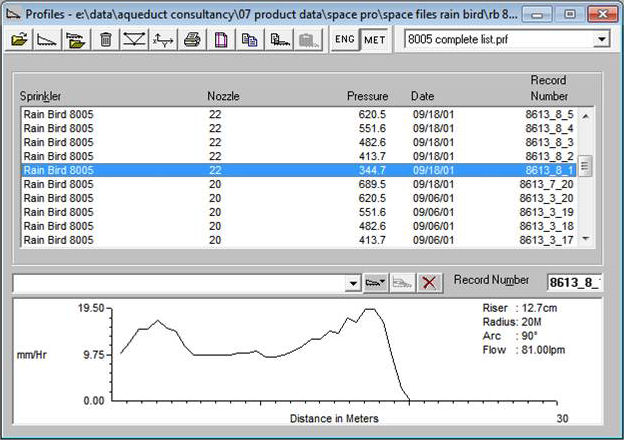Viewport: 624px width, 440px height.
Task: Select row with record 8613_8_3
Action: pos(298,142)
